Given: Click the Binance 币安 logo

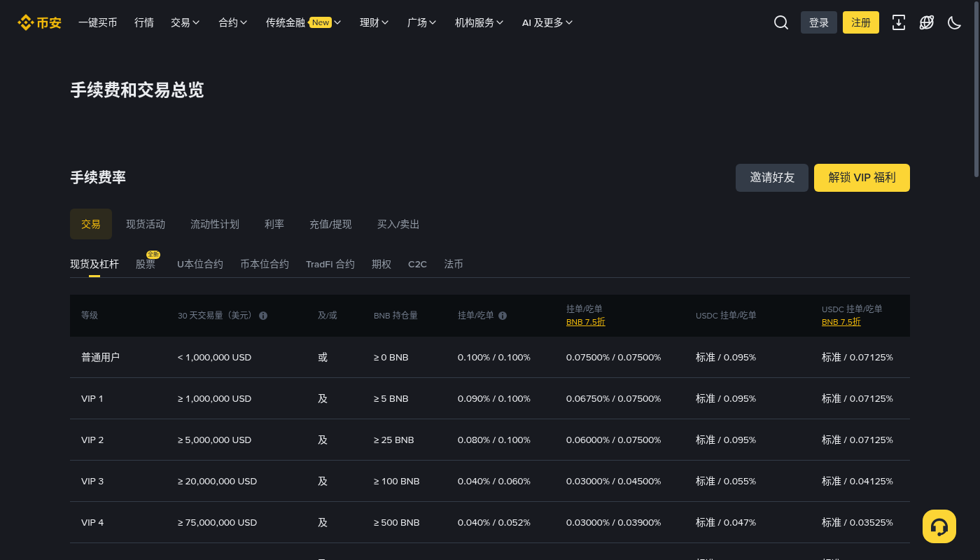Looking at the screenshot, I should point(39,22).
